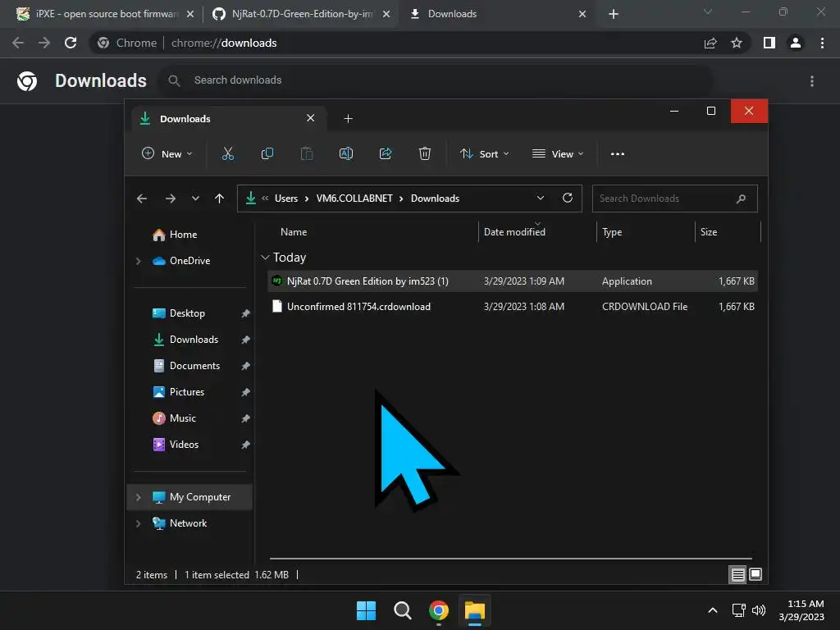Click the Share icon in Explorer toolbar
This screenshot has height=630, width=840.
[x=386, y=153]
